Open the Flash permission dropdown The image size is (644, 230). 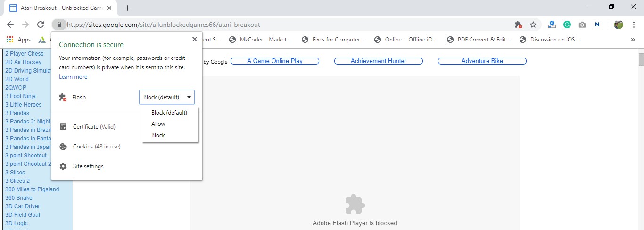tap(167, 97)
